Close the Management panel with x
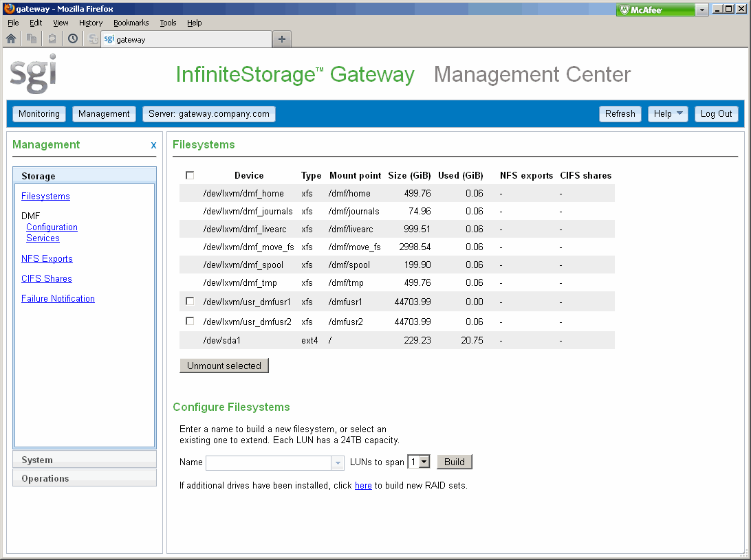Viewport: 751px width, 560px height. tap(153, 145)
